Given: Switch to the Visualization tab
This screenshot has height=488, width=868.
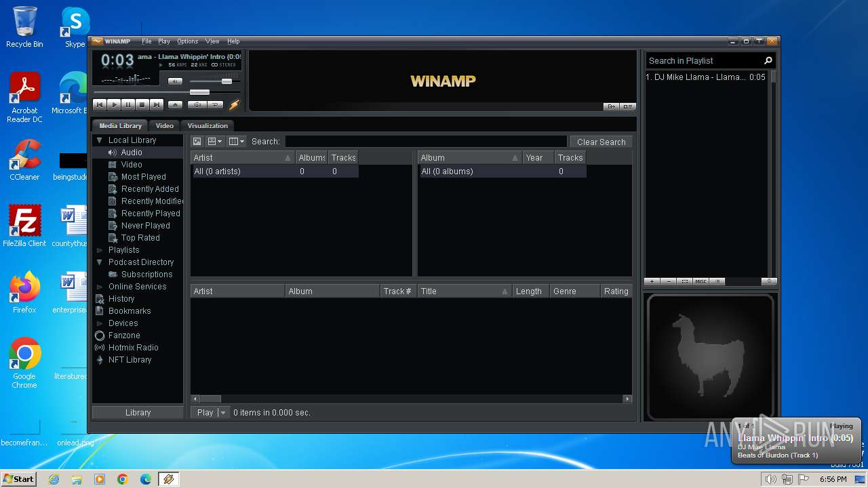Looking at the screenshot, I should (208, 125).
